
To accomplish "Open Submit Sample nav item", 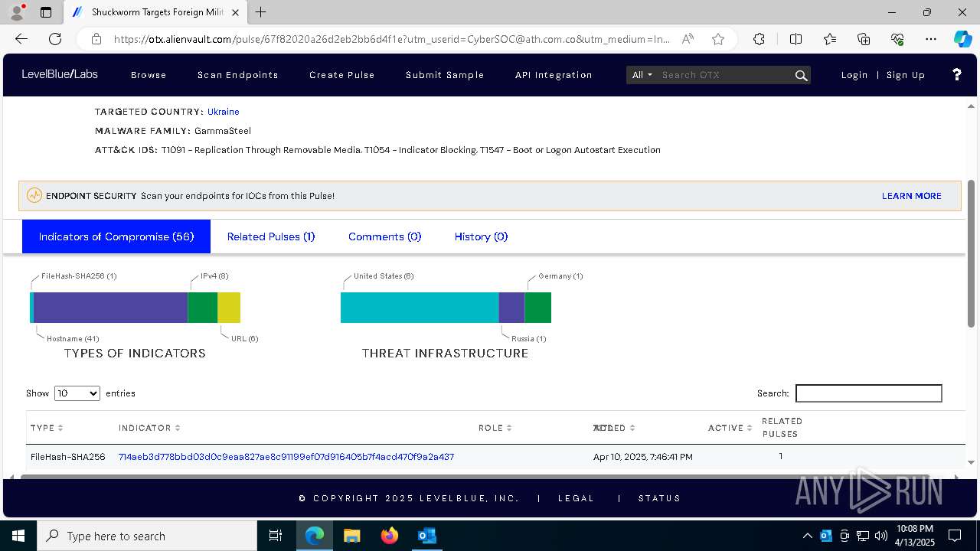I will pos(445,75).
